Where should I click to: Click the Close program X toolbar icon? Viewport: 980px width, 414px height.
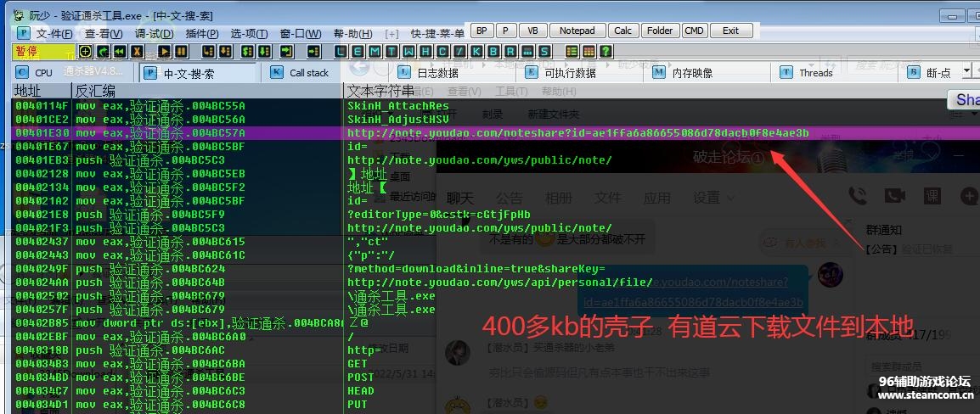(x=137, y=52)
